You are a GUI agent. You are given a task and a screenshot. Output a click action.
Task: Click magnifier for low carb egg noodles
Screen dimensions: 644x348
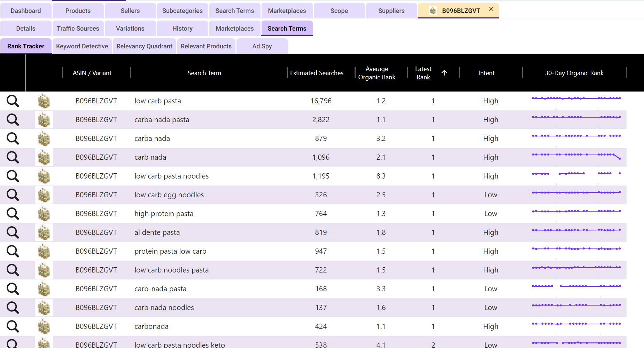13,195
